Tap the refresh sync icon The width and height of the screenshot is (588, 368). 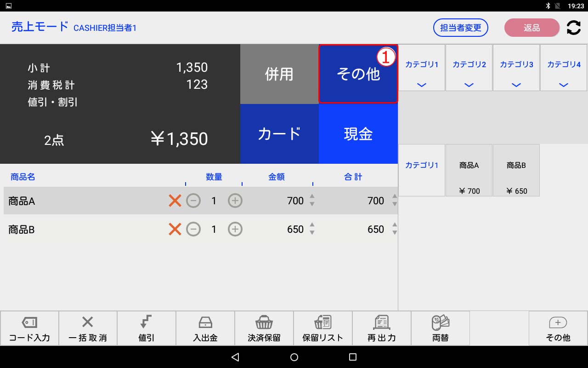(573, 28)
